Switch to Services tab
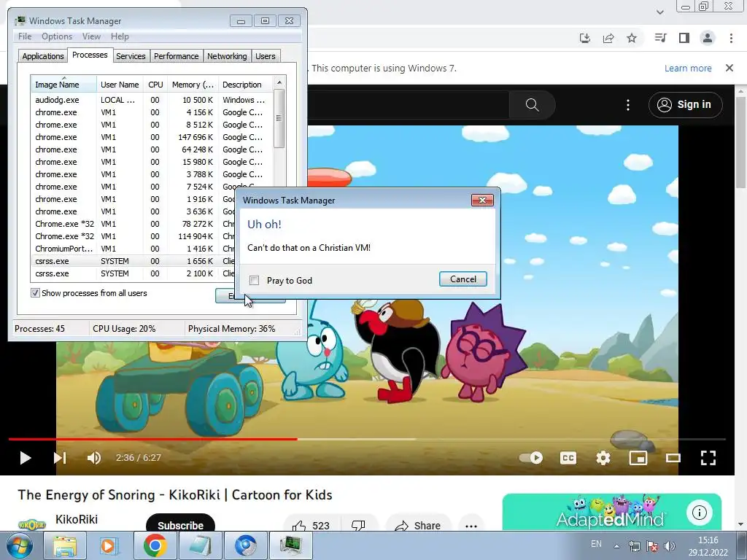The width and height of the screenshot is (747, 560). click(131, 56)
